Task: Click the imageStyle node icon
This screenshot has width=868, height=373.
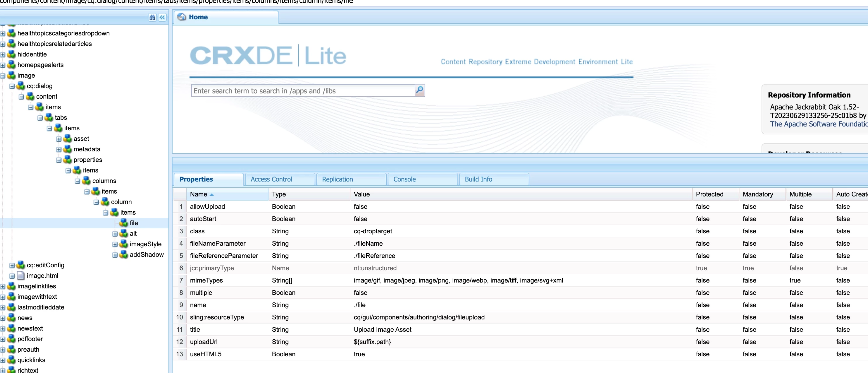Action: click(x=124, y=244)
